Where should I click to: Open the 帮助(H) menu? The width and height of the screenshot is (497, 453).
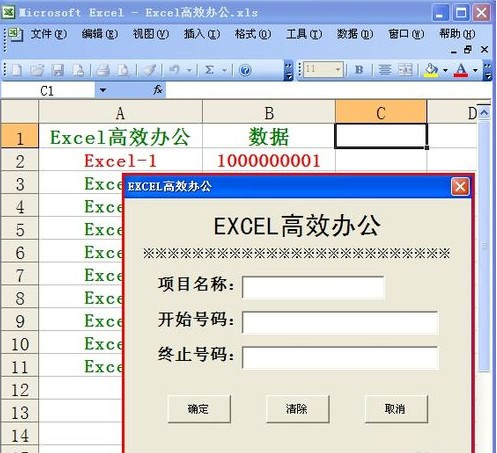pos(457,34)
